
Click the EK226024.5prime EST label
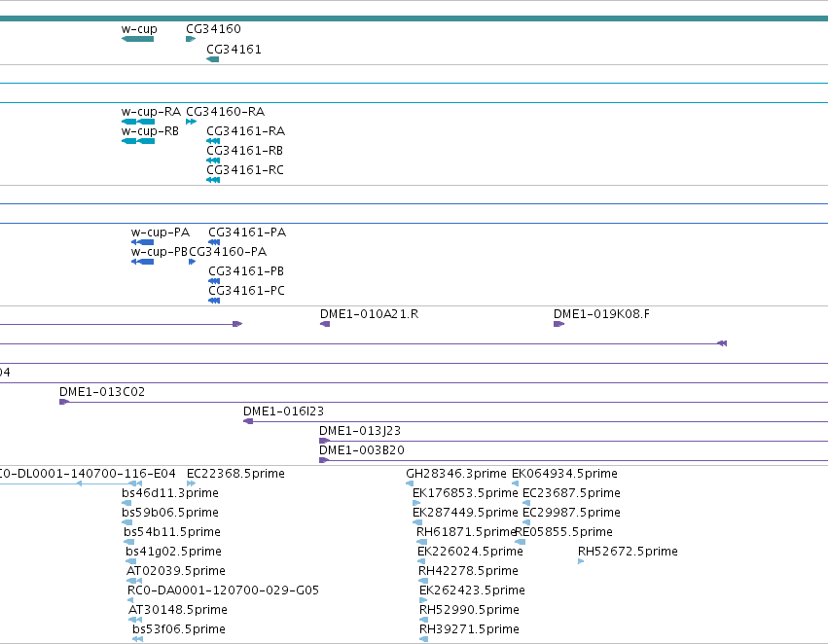470,552
